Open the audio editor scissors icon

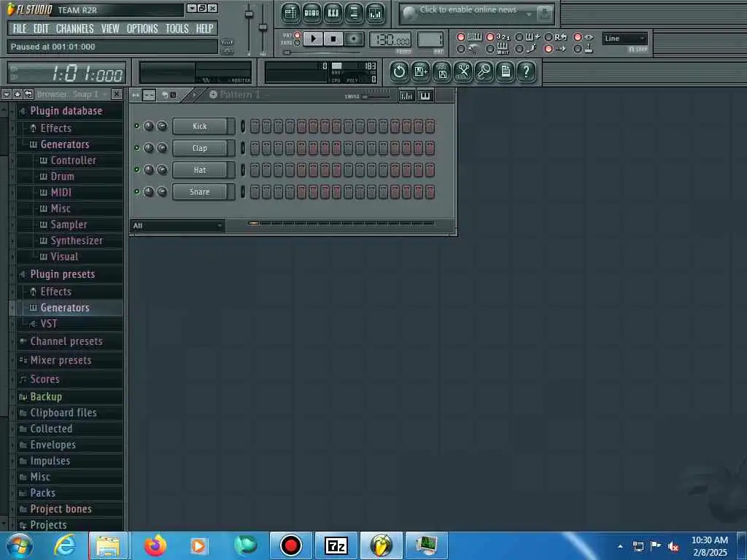[x=463, y=72]
